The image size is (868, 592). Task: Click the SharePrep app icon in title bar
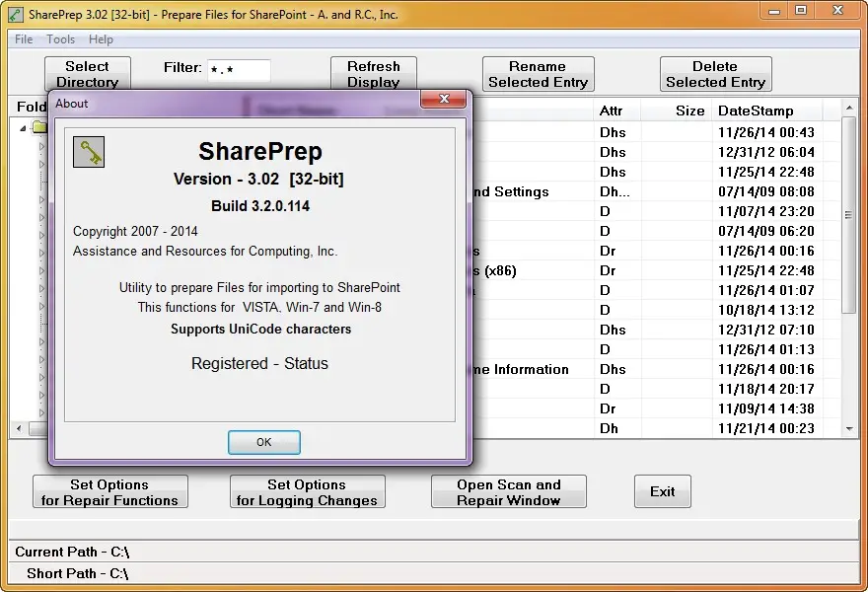click(x=16, y=15)
